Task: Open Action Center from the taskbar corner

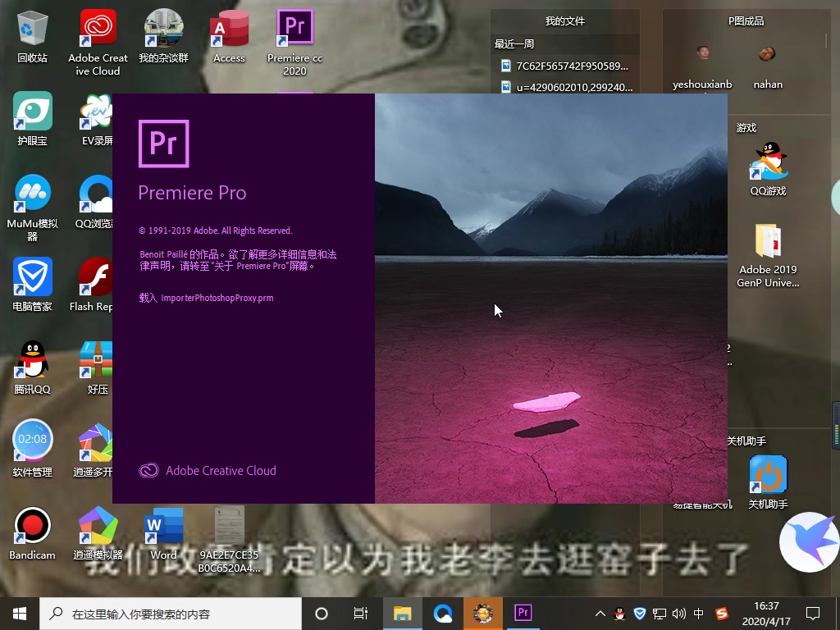Action: (811, 613)
